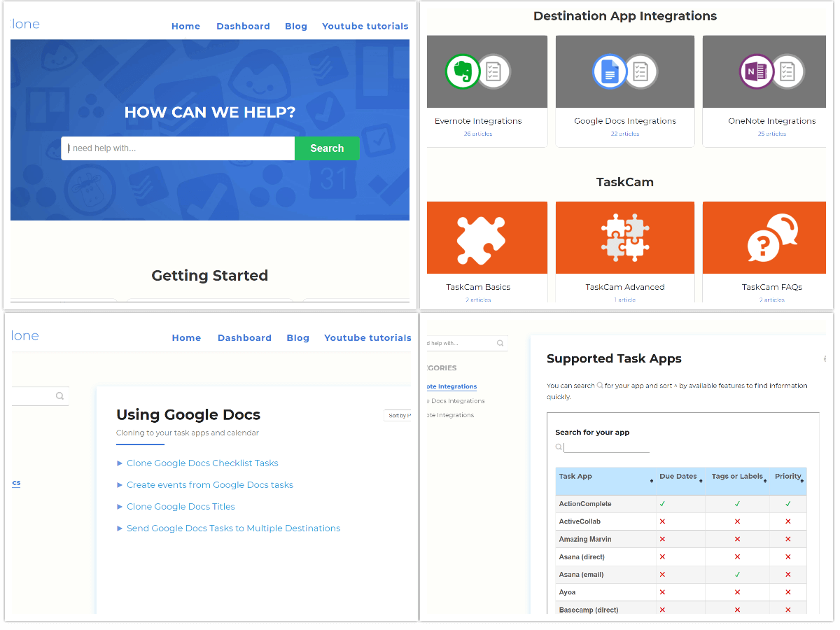Expand 'Clone Google Docs Titles' triangle
Screen dimensions: 840x630
tap(120, 507)
